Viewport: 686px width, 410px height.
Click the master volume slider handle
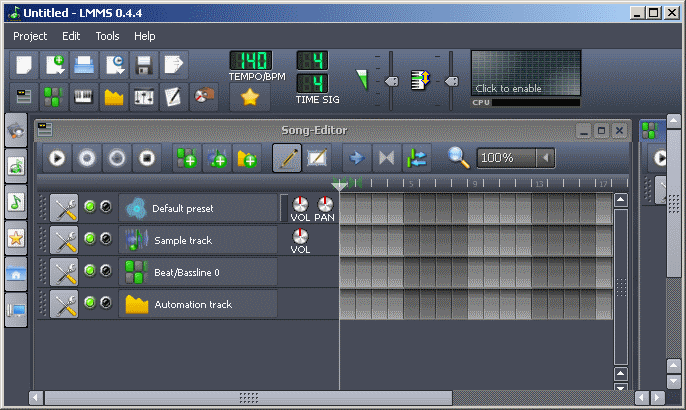click(392, 81)
